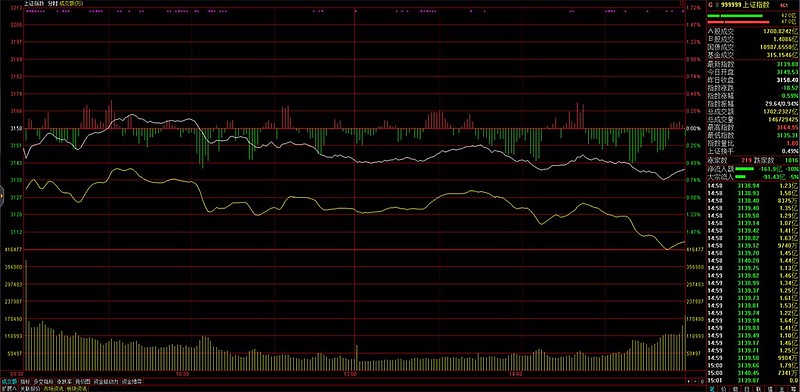Open the 多空指标 tab

point(43,381)
